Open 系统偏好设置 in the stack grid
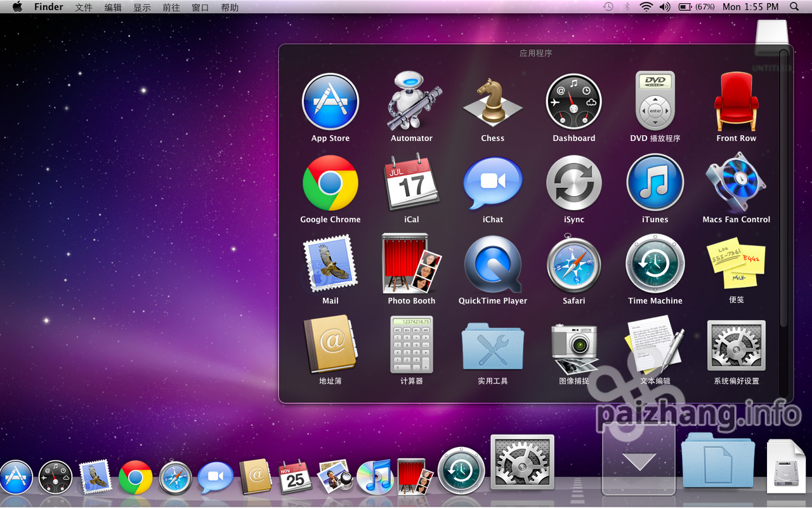Image resolution: width=812 pixels, height=508 pixels. click(x=737, y=345)
